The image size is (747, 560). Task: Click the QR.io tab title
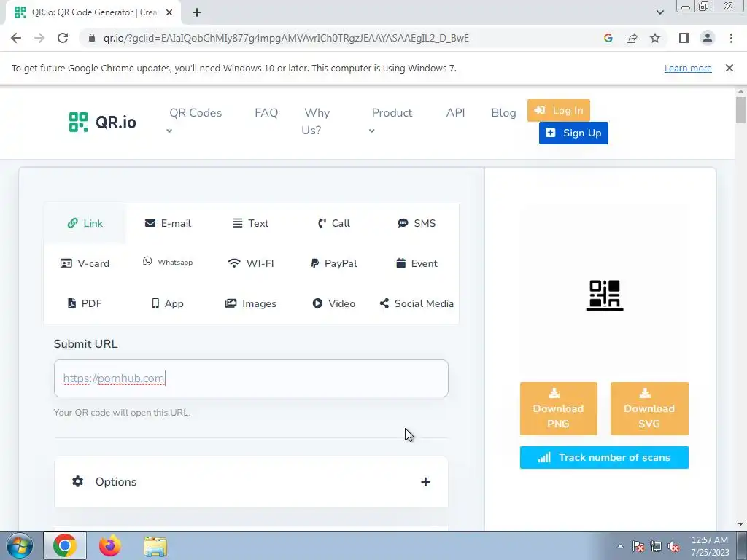click(x=94, y=12)
